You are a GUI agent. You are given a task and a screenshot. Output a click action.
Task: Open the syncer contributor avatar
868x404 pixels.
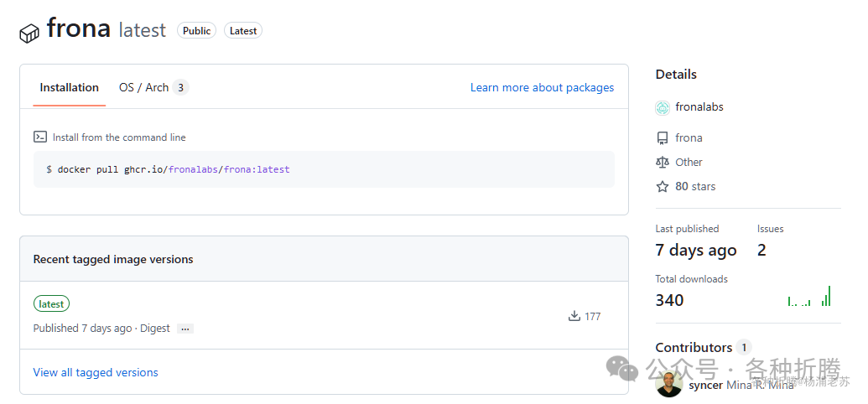[668, 384]
